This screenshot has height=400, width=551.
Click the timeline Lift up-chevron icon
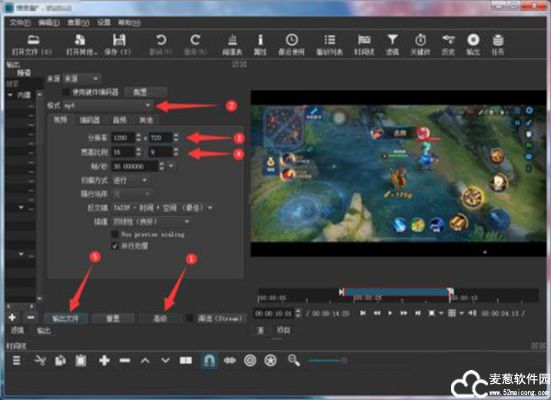[145, 360]
